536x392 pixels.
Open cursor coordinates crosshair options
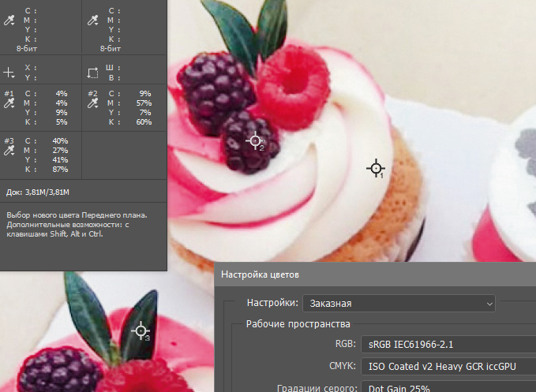coord(9,73)
